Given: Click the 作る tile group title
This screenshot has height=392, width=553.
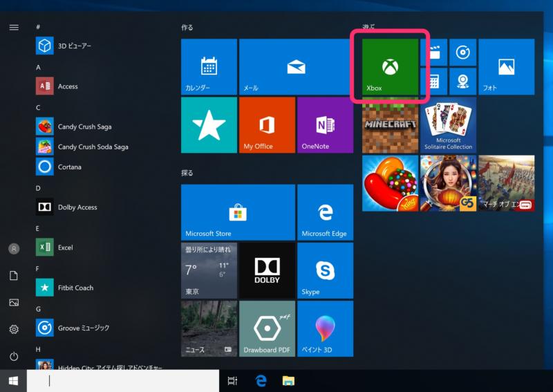Looking at the screenshot, I should point(187,27).
